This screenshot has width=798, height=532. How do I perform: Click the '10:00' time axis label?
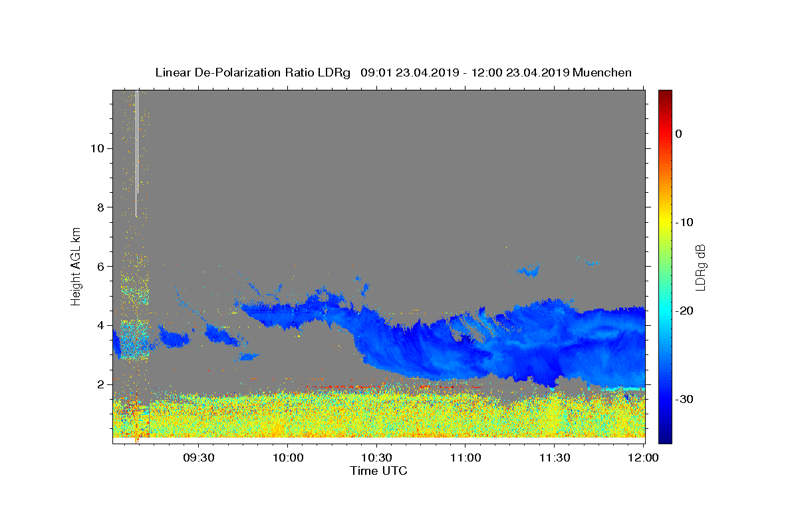(x=288, y=458)
